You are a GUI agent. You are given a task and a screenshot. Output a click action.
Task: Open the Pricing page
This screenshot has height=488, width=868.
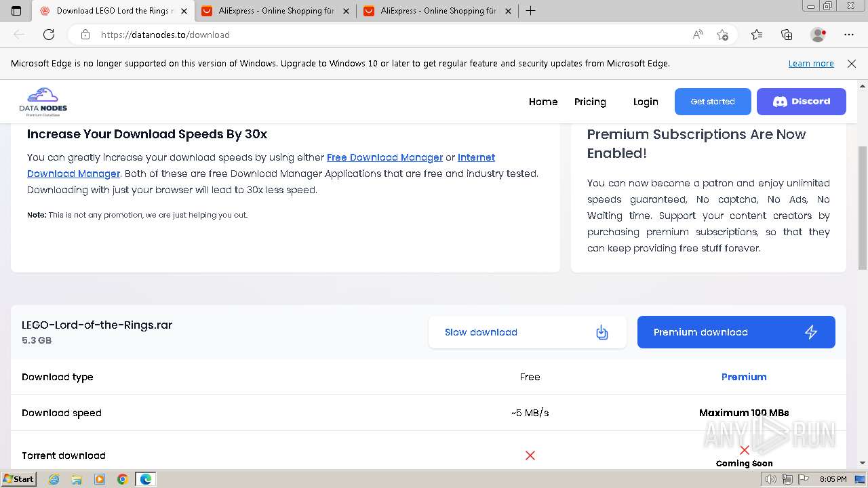(x=590, y=102)
